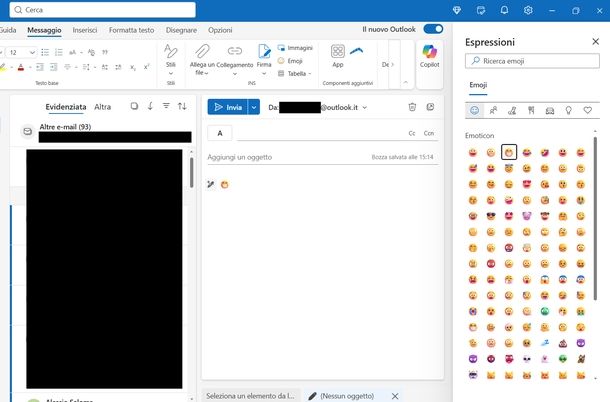Select the travel car emoji category

tap(550, 110)
